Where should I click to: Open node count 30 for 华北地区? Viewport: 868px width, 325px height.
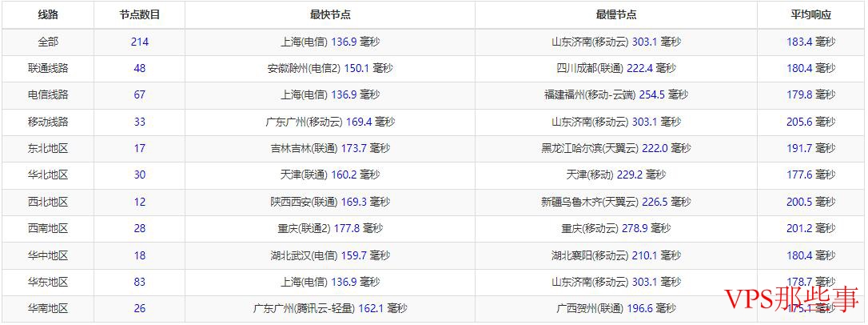point(140,175)
